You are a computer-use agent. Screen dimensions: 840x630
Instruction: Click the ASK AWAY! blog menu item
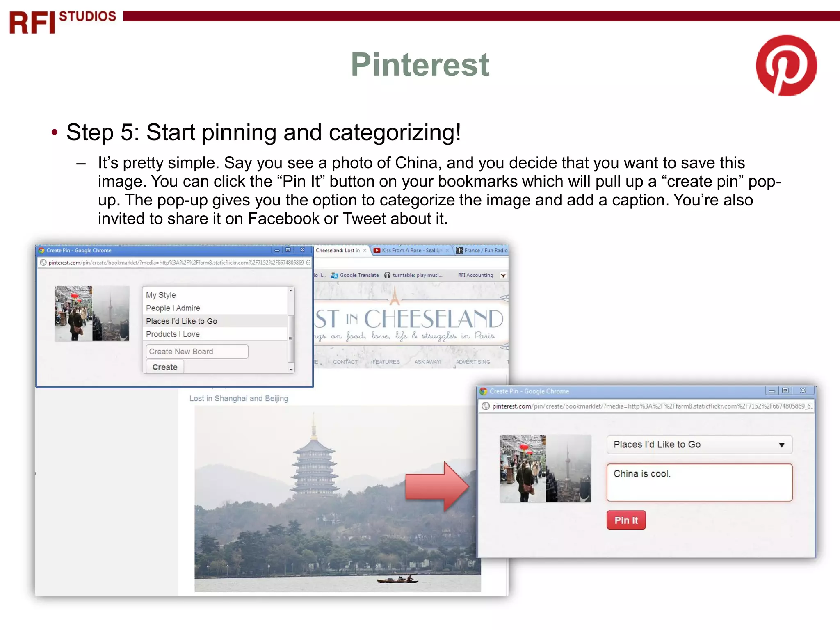click(428, 362)
